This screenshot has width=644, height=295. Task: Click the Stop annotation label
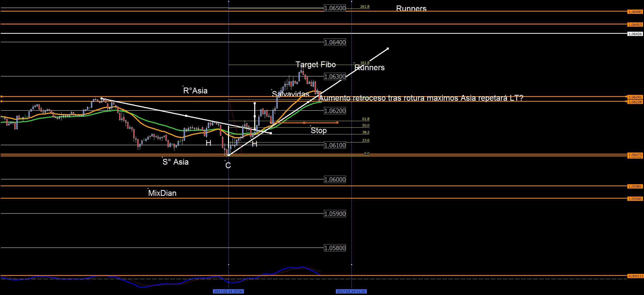point(318,130)
